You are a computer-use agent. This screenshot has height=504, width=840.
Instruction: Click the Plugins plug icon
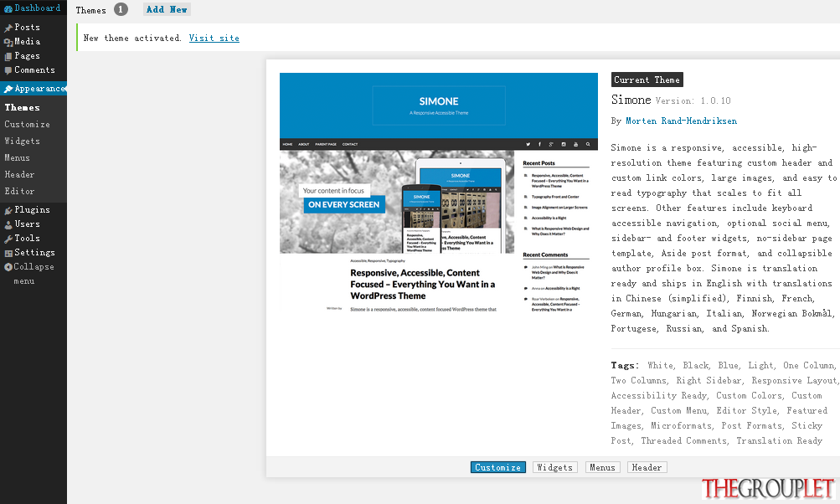8,210
